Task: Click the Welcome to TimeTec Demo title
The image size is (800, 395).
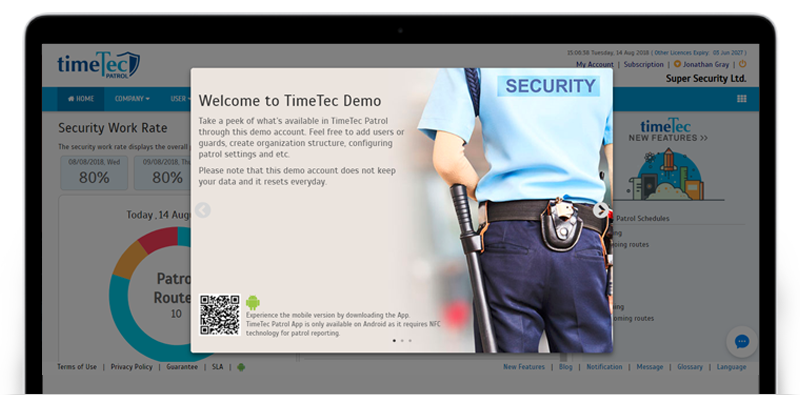Action: pos(290,101)
